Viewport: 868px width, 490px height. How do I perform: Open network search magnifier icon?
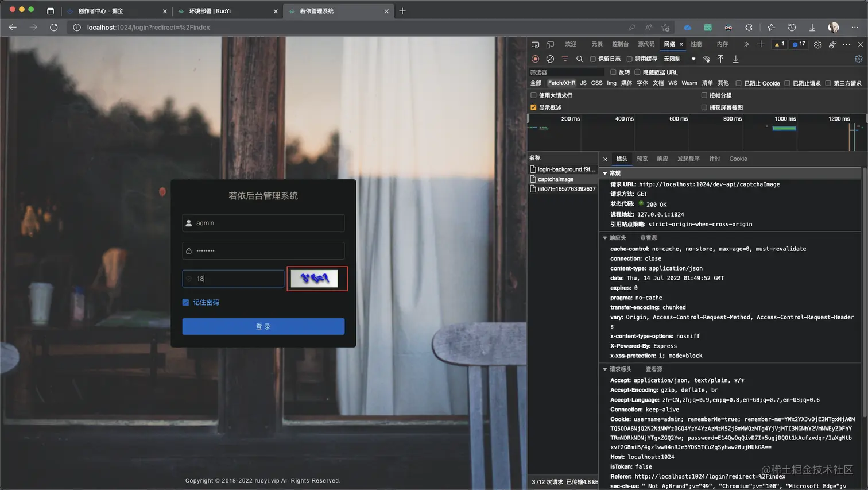pyautogui.click(x=580, y=59)
